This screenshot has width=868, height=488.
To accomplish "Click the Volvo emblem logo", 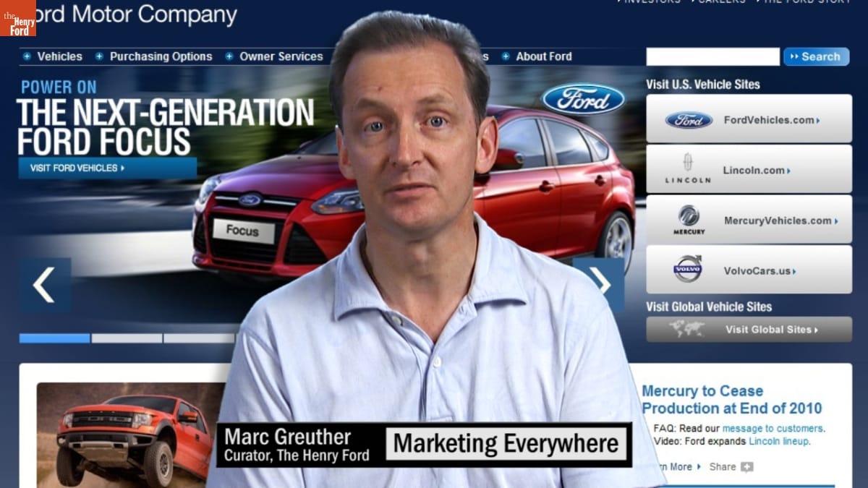I will [688, 269].
